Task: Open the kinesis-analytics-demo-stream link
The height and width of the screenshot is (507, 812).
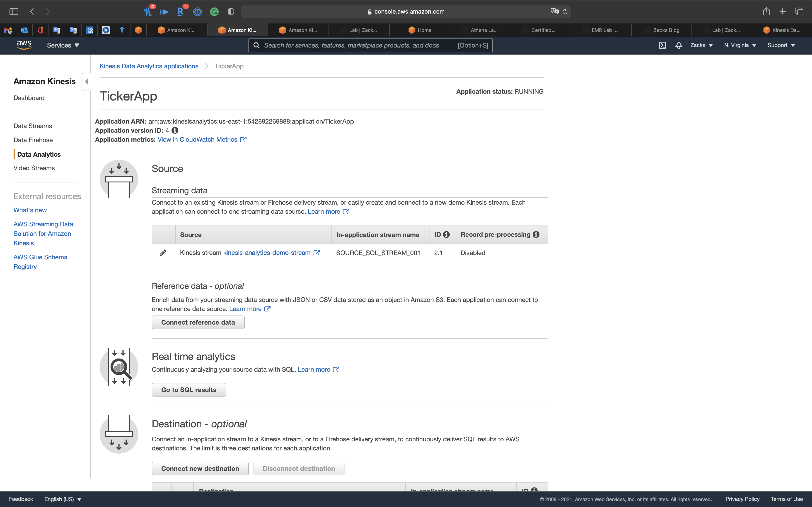Action: pyautogui.click(x=267, y=253)
